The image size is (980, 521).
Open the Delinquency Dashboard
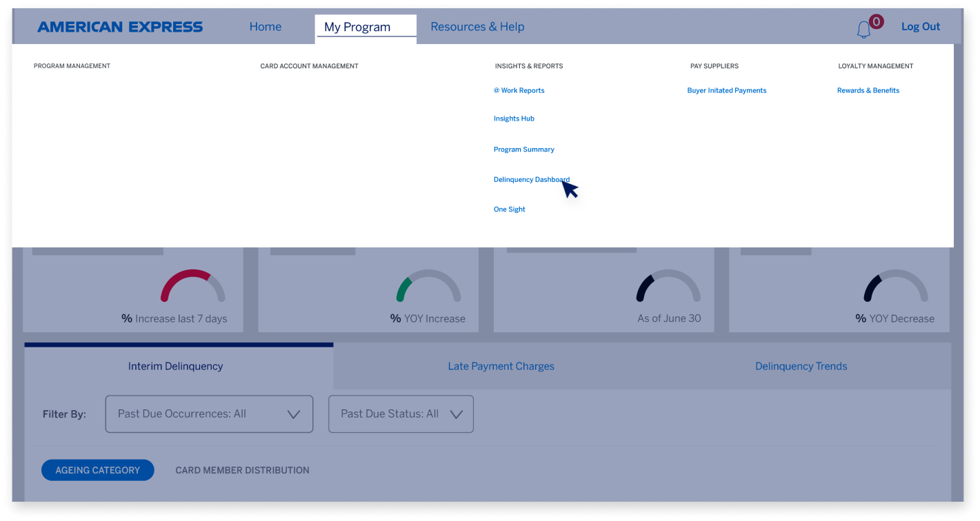click(532, 179)
